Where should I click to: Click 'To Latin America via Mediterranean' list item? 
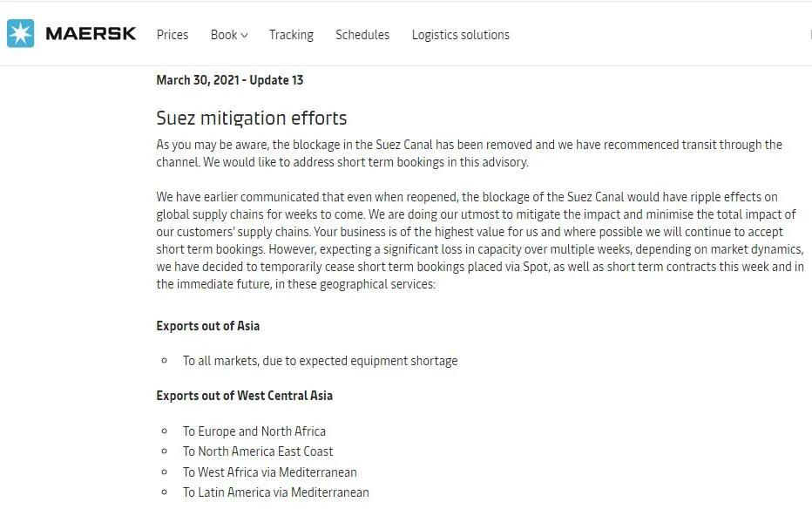pos(276,492)
